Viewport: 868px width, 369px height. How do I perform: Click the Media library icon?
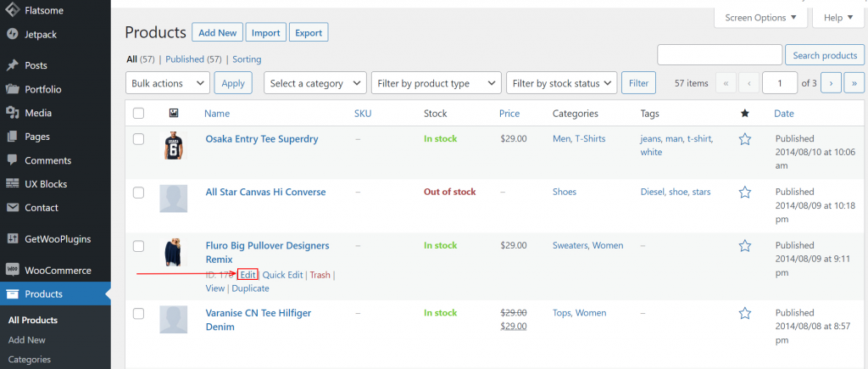[x=12, y=113]
